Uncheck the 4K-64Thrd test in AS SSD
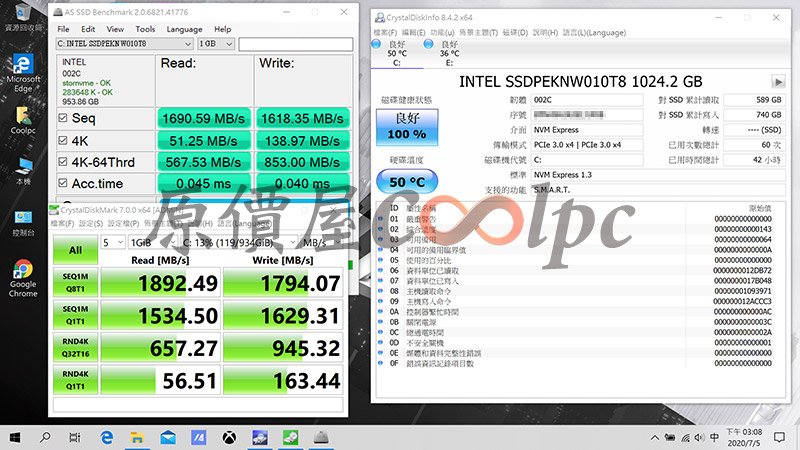The width and height of the screenshot is (800, 450). click(63, 162)
